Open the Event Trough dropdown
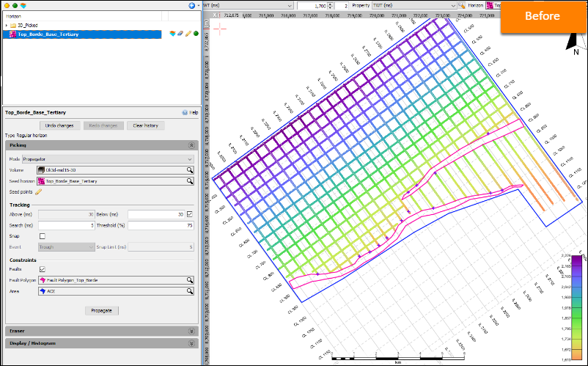This screenshot has height=366, width=588. tap(67, 247)
